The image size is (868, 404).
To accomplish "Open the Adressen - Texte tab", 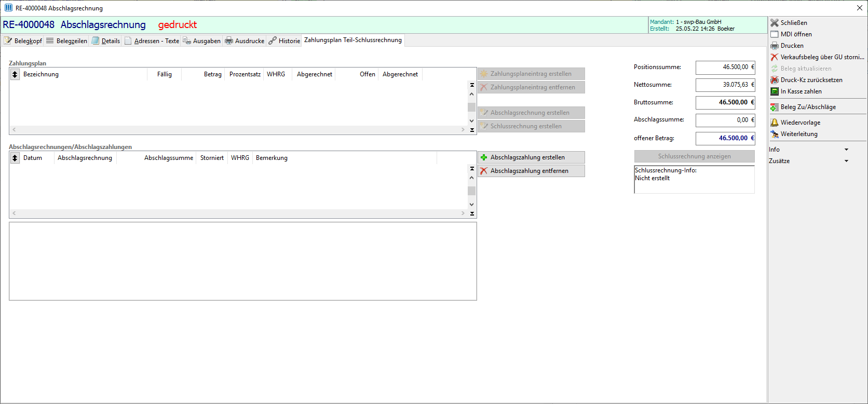I will 152,41.
